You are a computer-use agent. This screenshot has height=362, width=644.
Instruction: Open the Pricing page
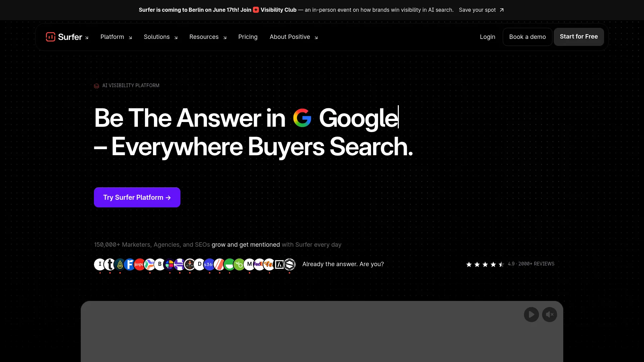(x=248, y=37)
